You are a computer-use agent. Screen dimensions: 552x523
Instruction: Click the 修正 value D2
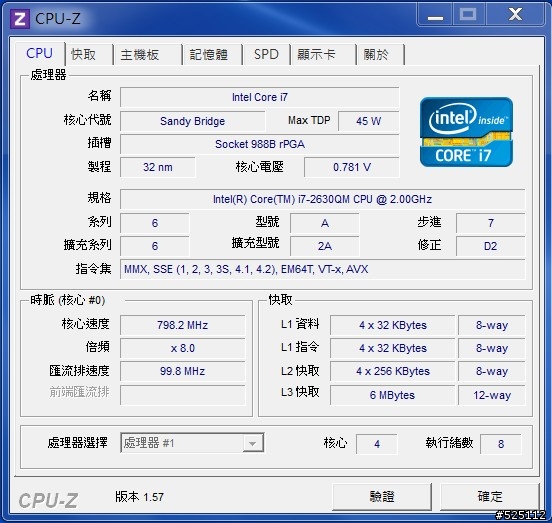490,246
